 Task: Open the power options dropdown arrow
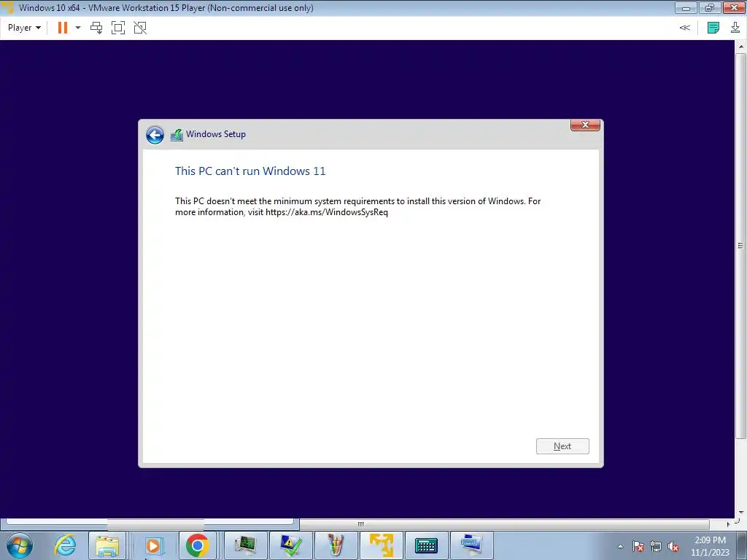coord(78,28)
